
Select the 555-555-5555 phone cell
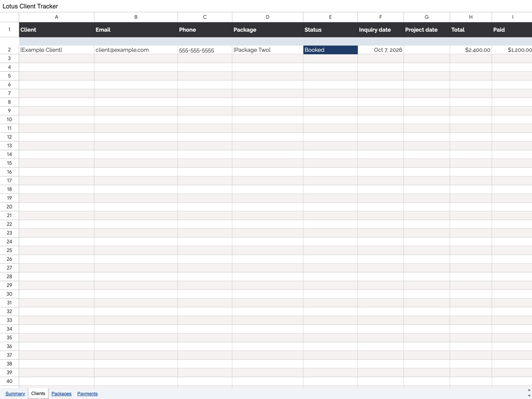click(x=205, y=50)
